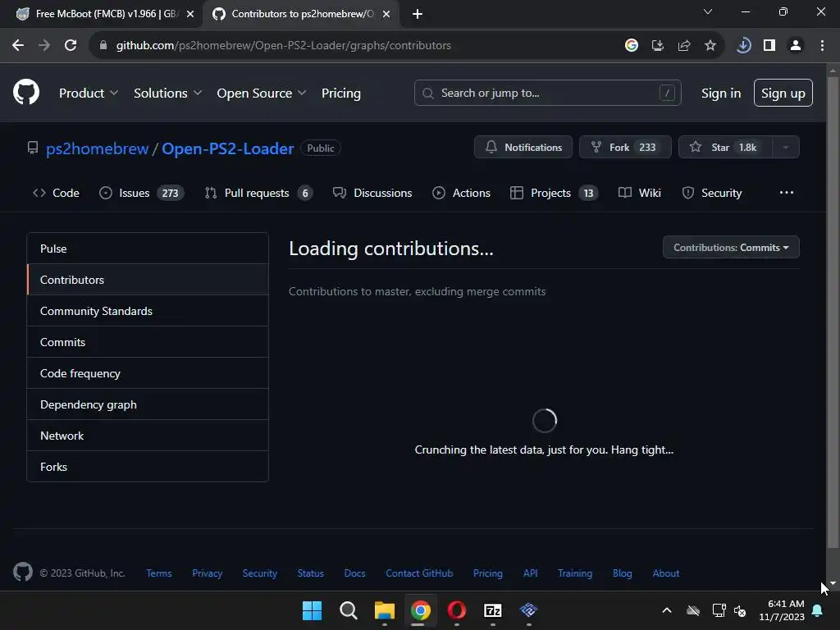Go back to previous page
The image size is (840, 630).
18,46
